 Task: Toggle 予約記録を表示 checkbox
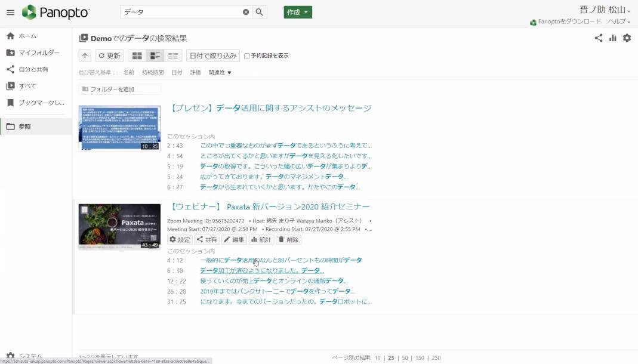click(x=246, y=56)
